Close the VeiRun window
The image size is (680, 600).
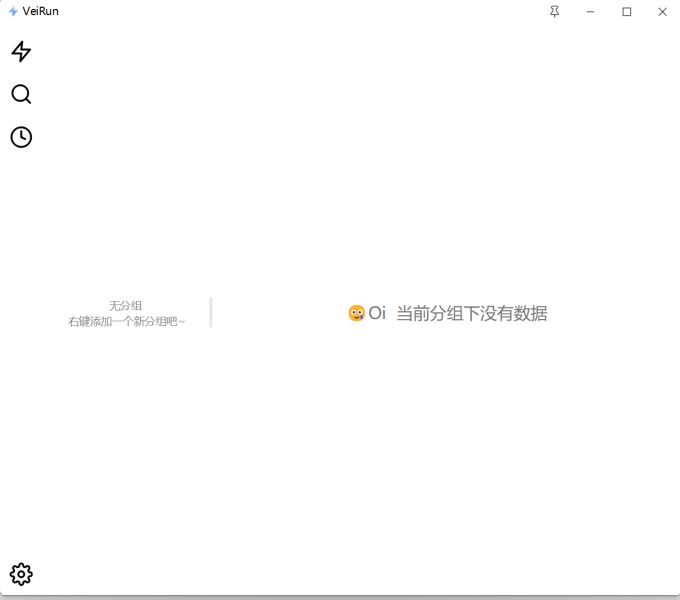click(x=662, y=12)
